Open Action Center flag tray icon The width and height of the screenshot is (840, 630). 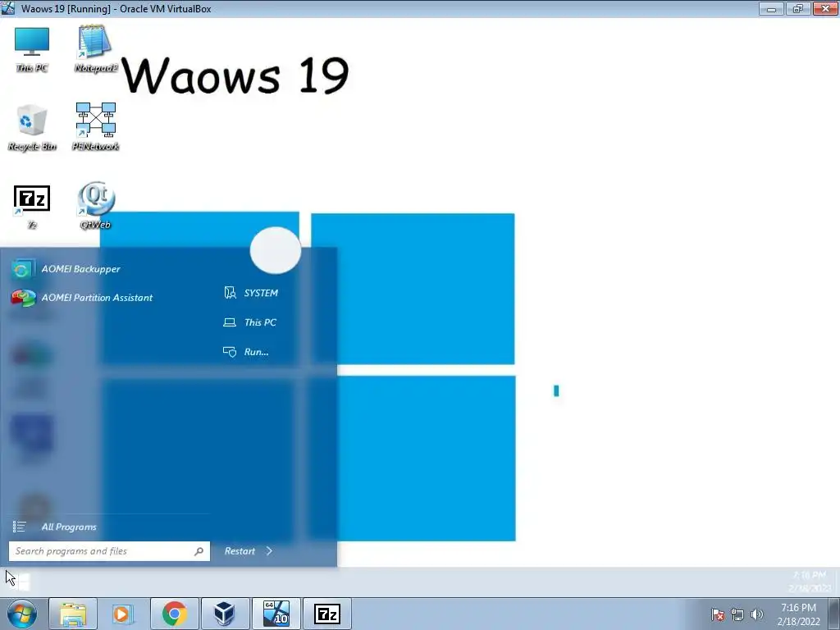pyautogui.click(x=718, y=614)
